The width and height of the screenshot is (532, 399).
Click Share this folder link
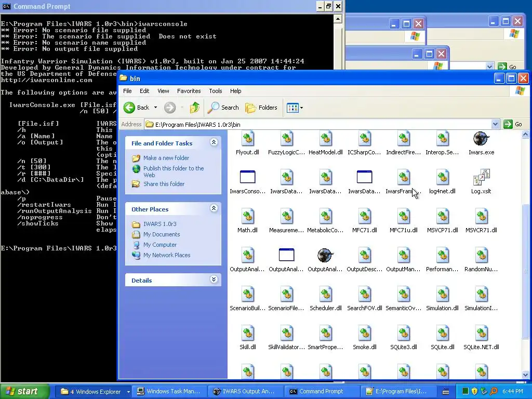click(164, 184)
